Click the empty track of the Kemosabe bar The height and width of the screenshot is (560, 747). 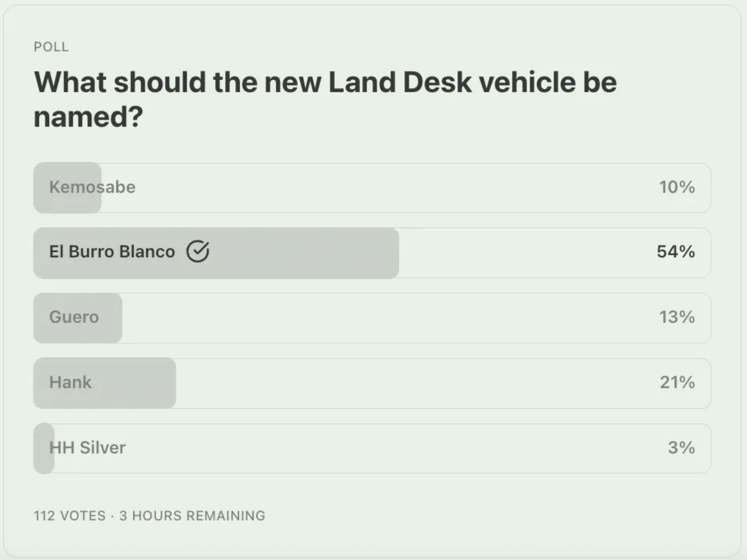pos(377,188)
